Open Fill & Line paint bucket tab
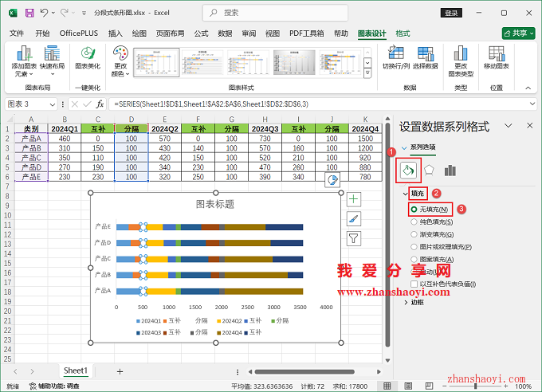Image resolution: width=542 pixels, height=392 pixels. point(408,170)
